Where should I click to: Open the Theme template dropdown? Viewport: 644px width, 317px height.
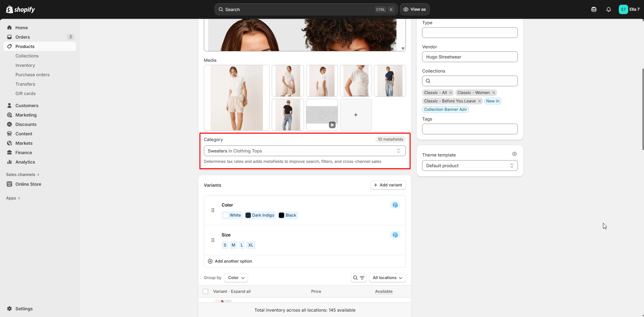coord(469,166)
